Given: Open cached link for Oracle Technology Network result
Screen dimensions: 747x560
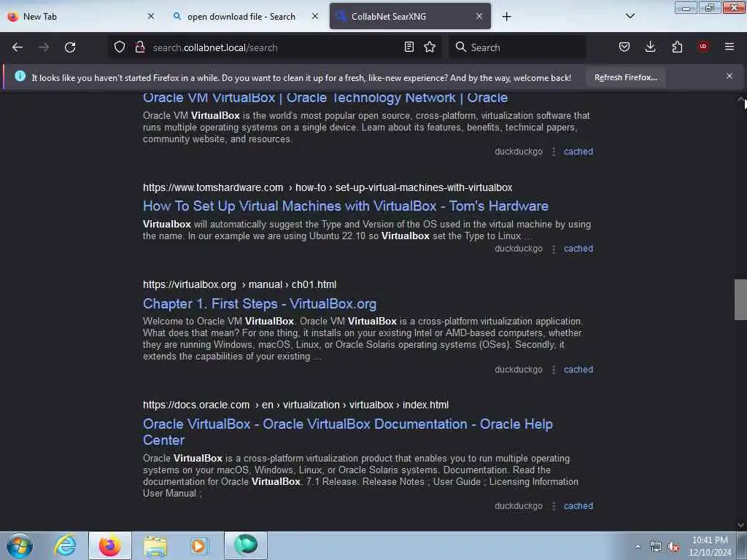Looking at the screenshot, I should (x=578, y=152).
